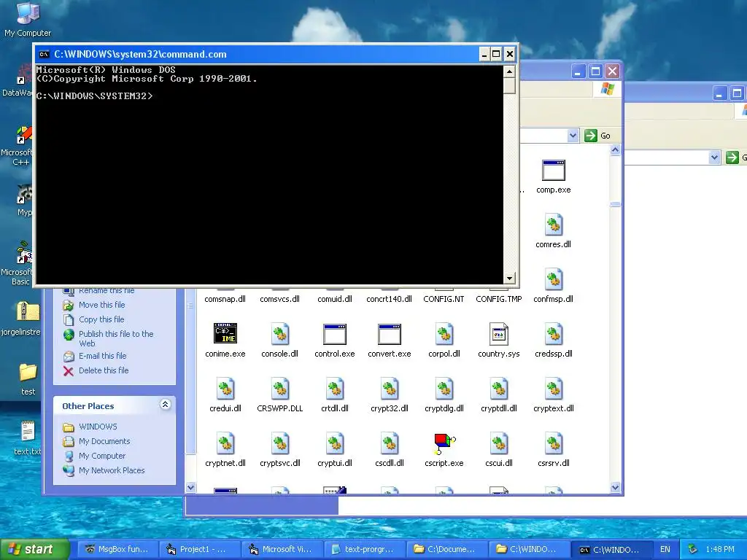Select the convert.exe file icon
Screen dimensions: 747x560
tap(390, 334)
